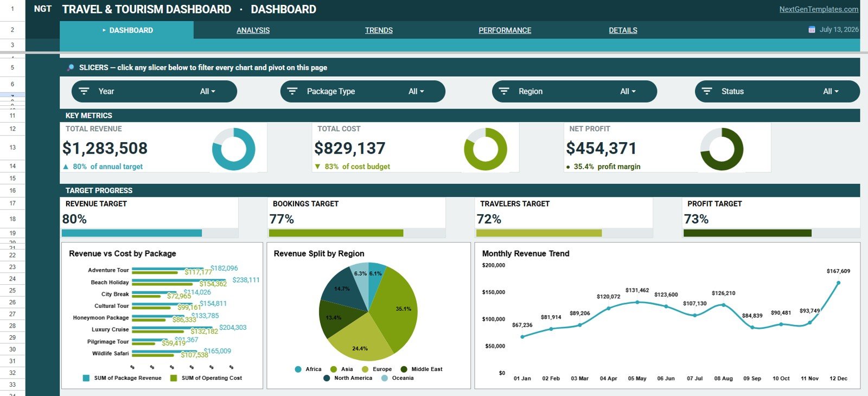Click the filter icon on Package Type slicer
Viewport: 868px width, 396px height.
pyautogui.click(x=292, y=91)
